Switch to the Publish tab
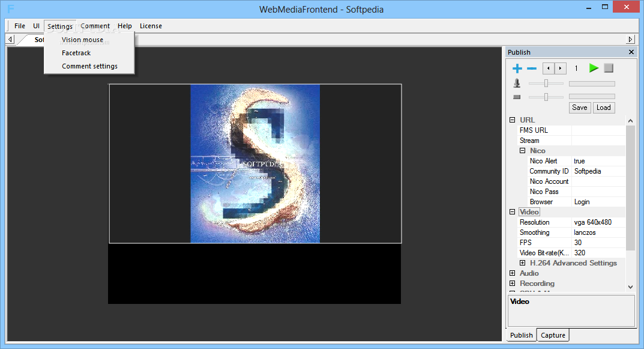Image resolution: width=644 pixels, height=349 pixels. click(521, 335)
